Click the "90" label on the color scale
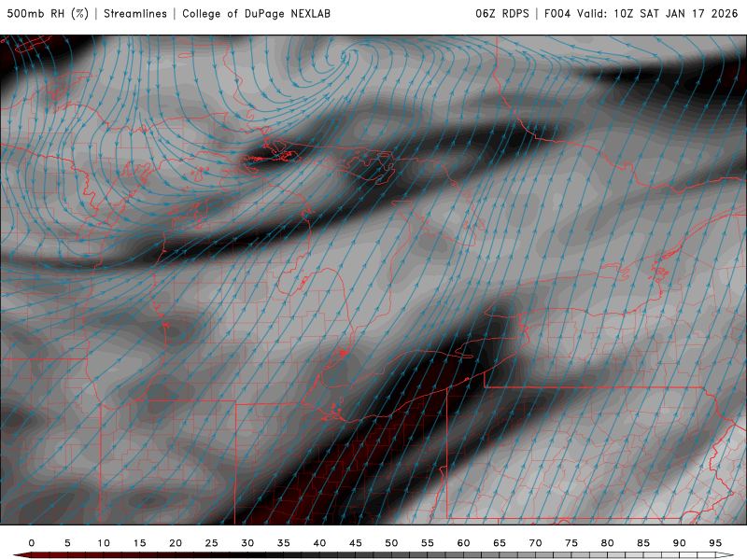This screenshot has width=747, height=560. [x=680, y=543]
